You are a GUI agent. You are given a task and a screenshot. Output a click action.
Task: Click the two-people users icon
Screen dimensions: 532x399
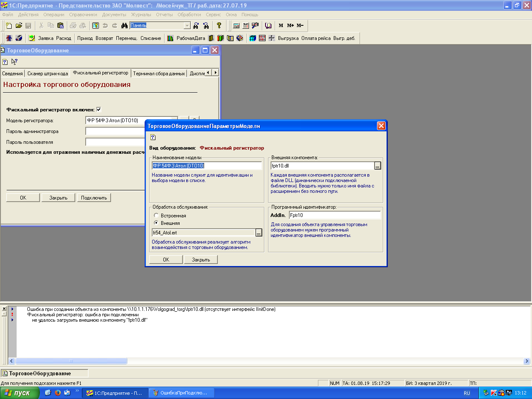[9, 38]
